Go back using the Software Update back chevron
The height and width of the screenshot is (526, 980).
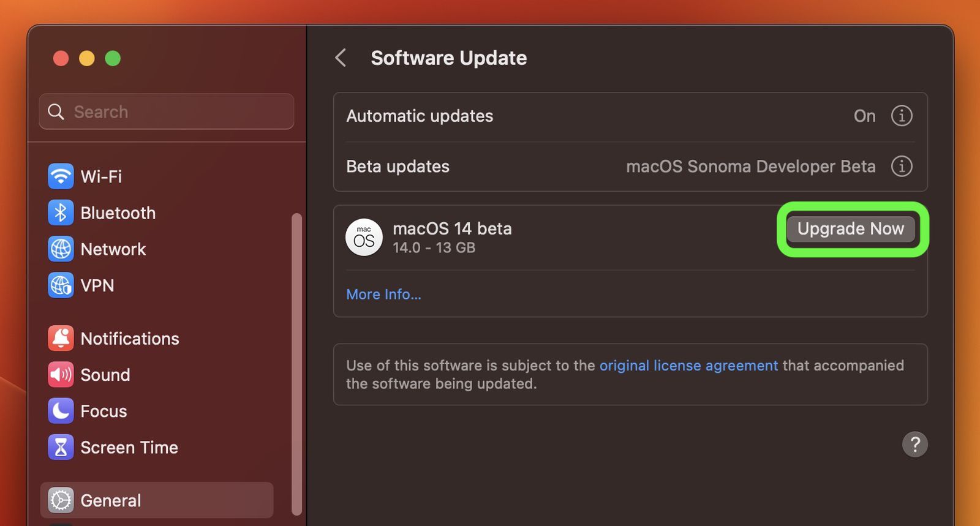341,58
